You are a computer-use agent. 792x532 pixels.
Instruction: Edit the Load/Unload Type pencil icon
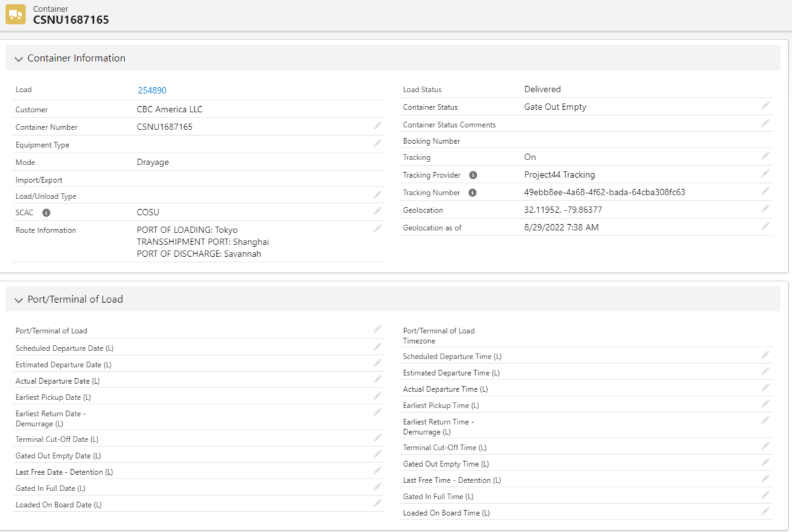pos(377,195)
